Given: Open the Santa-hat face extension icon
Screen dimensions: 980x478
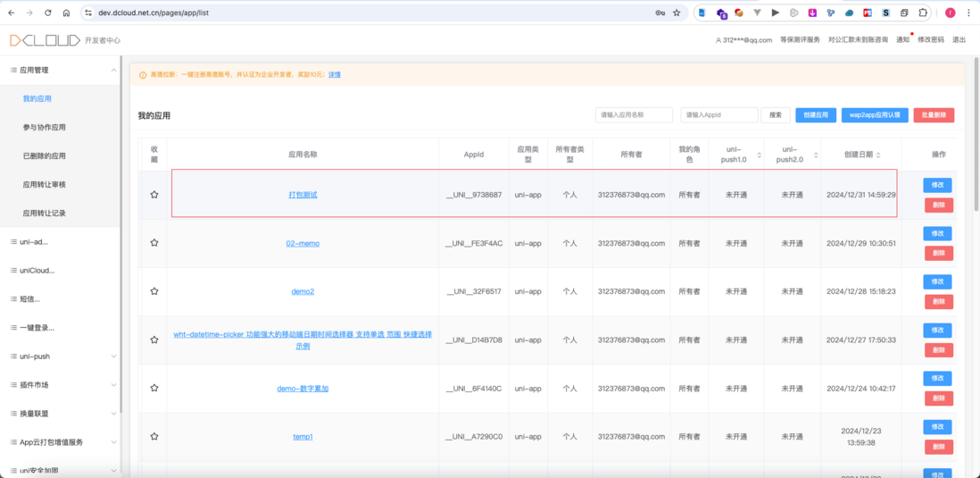Looking at the screenshot, I should click(739, 13).
